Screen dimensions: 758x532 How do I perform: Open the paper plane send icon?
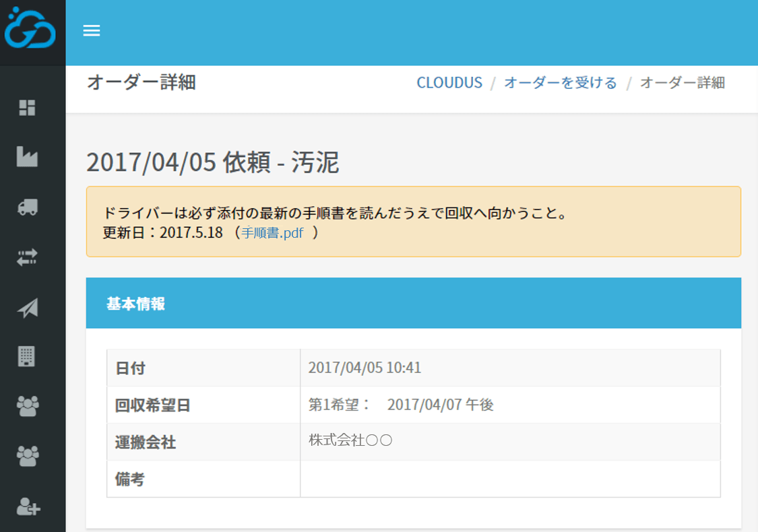click(26, 307)
